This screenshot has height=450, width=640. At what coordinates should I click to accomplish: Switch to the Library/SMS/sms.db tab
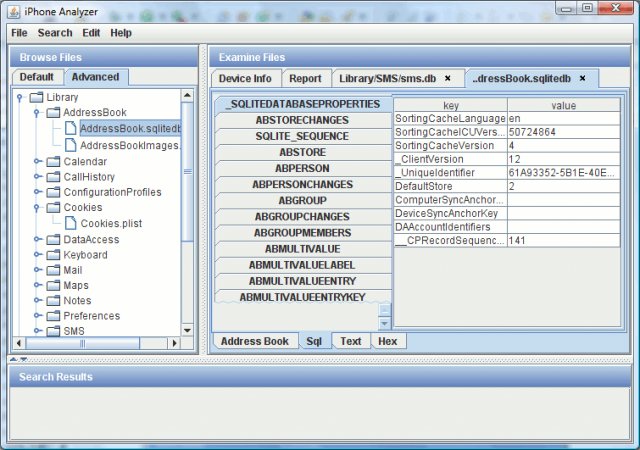[388, 78]
